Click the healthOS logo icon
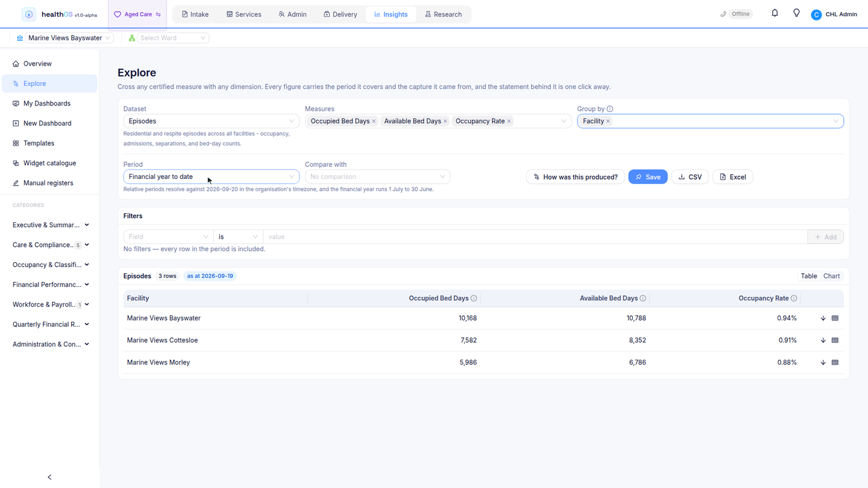This screenshot has width=868, height=488. point(28,14)
